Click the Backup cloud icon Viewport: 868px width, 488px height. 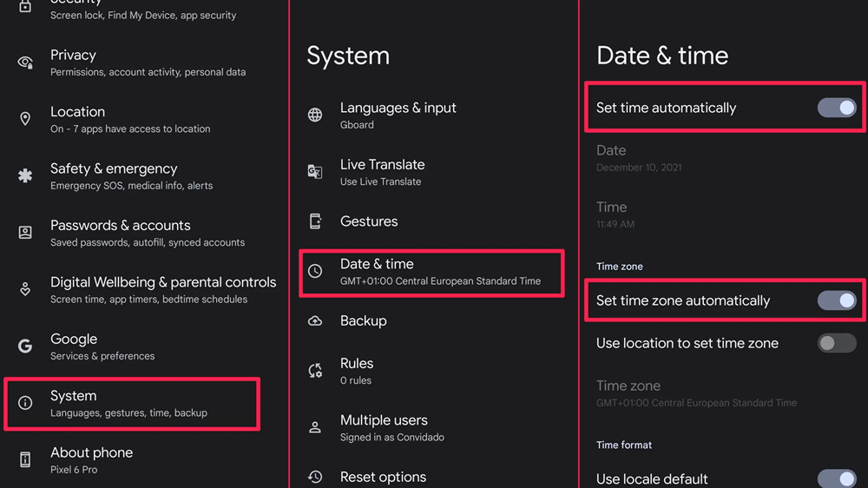pos(315,321)
